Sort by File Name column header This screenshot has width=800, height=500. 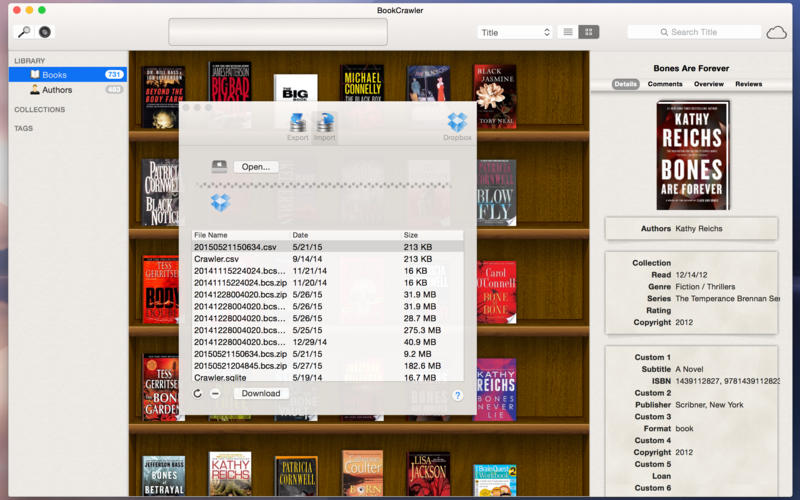(x=241, y=235)
